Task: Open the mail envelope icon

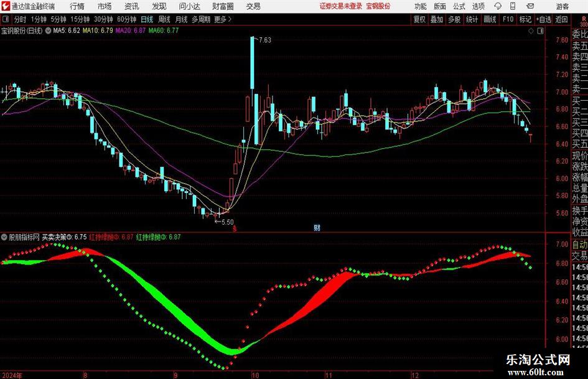Action: point(530,6)
